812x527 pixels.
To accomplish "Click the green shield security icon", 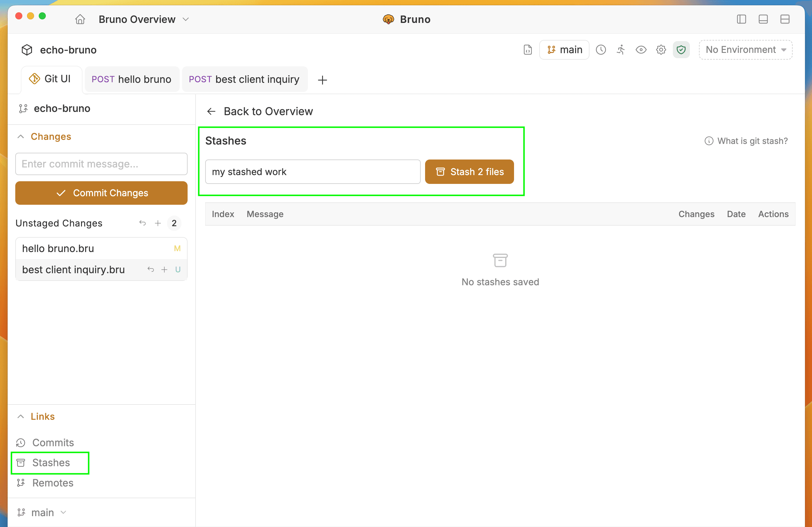I will [x=681, y=50].
